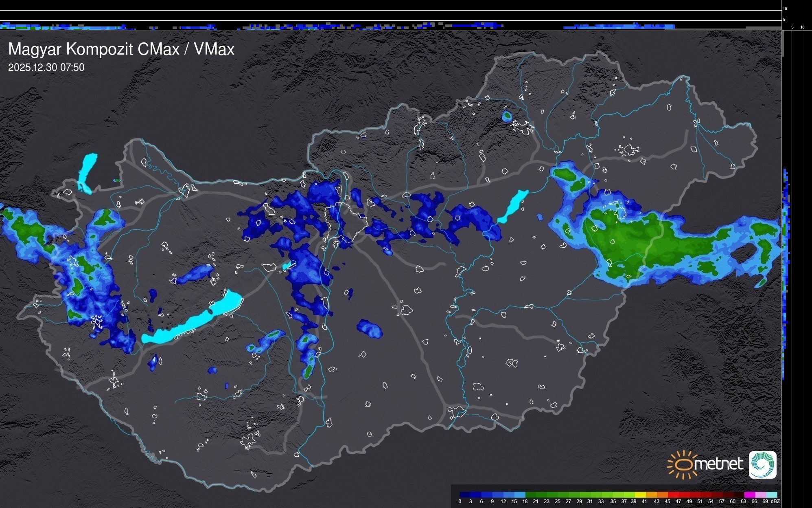This screenshot has width=812, height=508.
Task: Select the darkest navy 0 dBZ swatch
Action: pyautogui.click(x=465, y=495)
